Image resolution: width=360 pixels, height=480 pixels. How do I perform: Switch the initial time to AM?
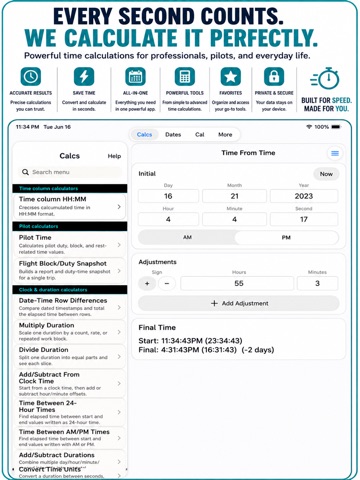pyautogui.click(x=187, y=237)
